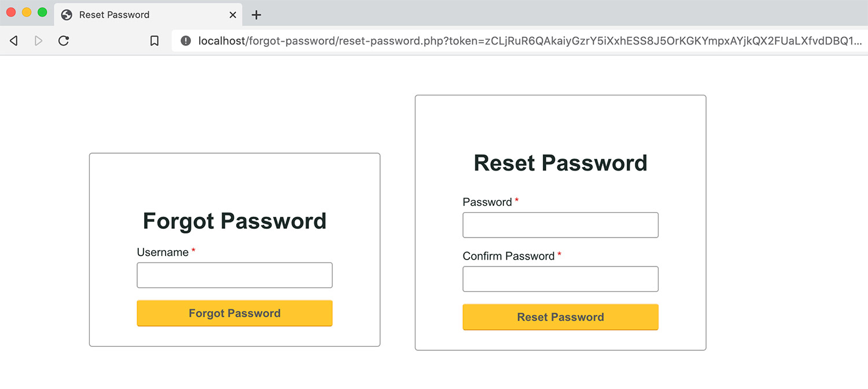Click the site information icon in address bar
Screen dimensions: 868x389
click(185, 40)
